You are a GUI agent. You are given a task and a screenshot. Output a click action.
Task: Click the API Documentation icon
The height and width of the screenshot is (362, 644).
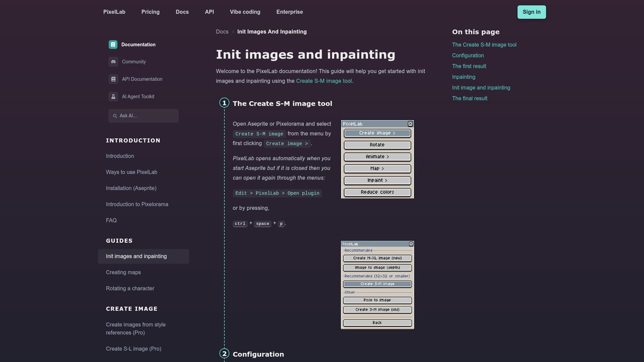pos(113,79)
